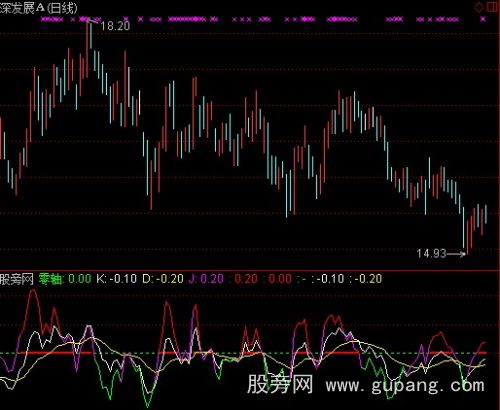Click the 18.20 high price label
The image size is (500, 410).
[x=115, y=26]
